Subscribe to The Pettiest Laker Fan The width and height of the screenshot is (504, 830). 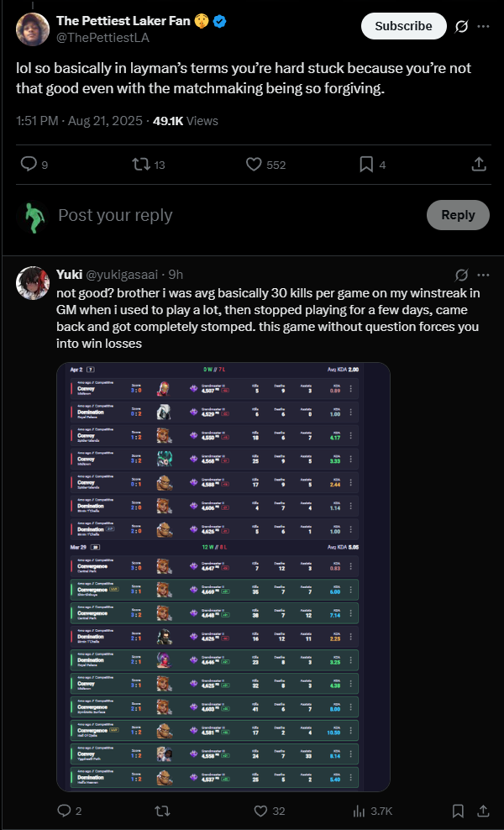403,26
